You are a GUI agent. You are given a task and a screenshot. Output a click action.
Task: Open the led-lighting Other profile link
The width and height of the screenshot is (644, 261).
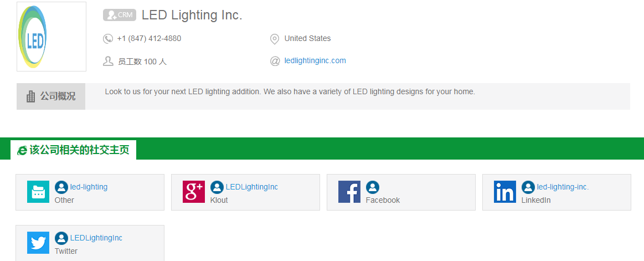point(89,187)
